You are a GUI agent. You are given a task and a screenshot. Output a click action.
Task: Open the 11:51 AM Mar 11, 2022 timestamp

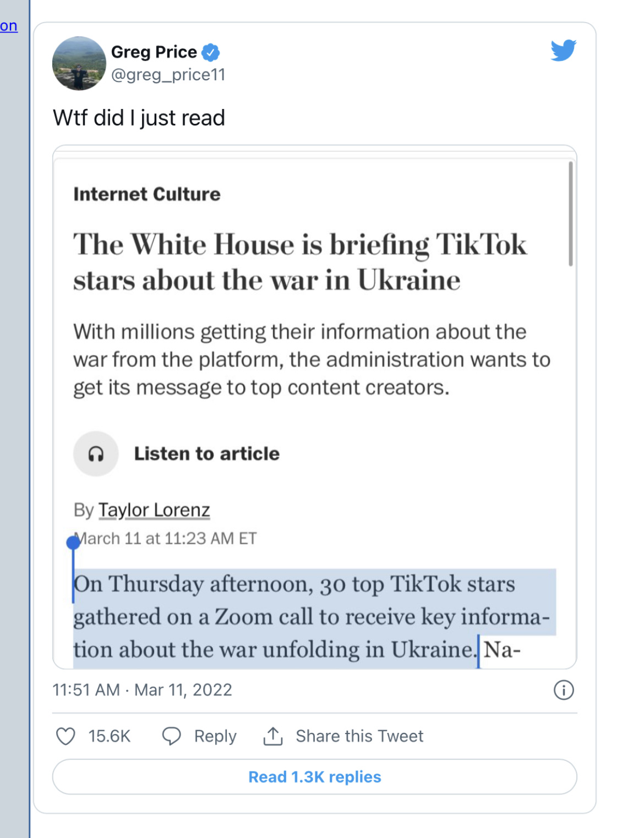pyautogui.click(x=142, y=690)
